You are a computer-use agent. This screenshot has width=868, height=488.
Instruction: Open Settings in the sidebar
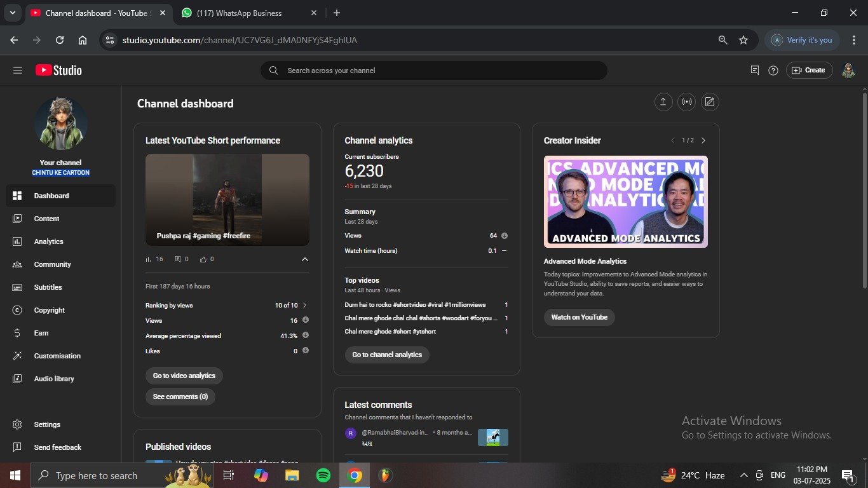coord(60,424)
